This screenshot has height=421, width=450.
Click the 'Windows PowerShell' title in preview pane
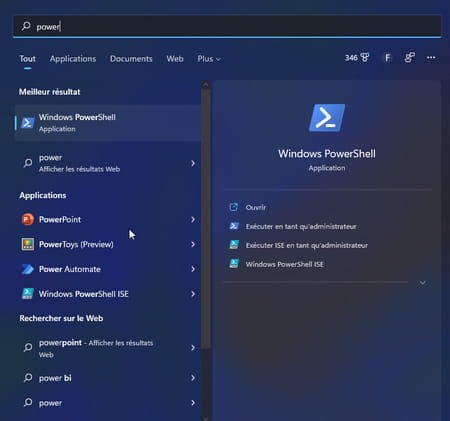pos(327,154)
